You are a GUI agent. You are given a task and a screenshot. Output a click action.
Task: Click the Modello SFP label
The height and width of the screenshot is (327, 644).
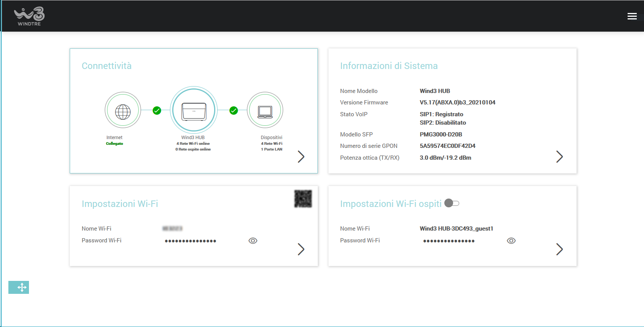click(x=356, y=135)
